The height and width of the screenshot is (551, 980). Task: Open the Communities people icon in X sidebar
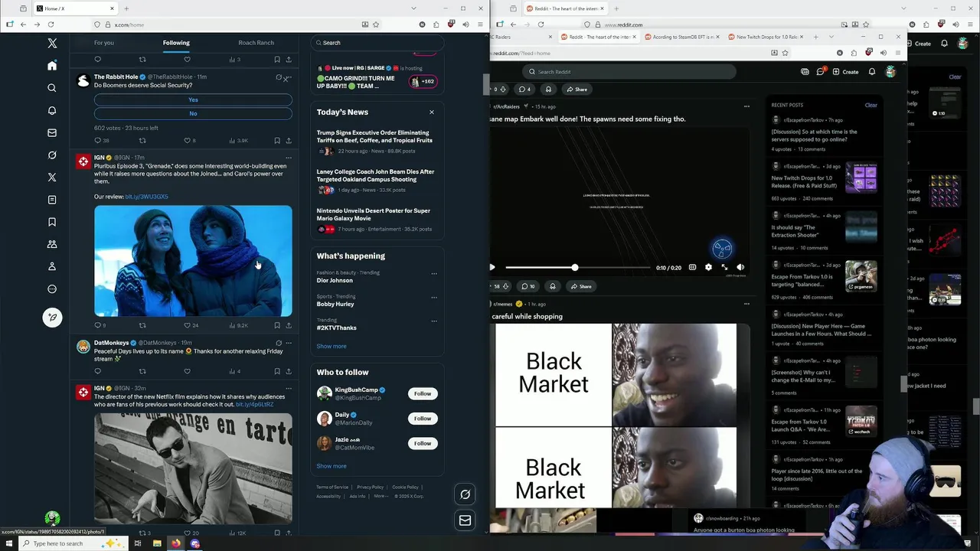(x=52, y=244)
